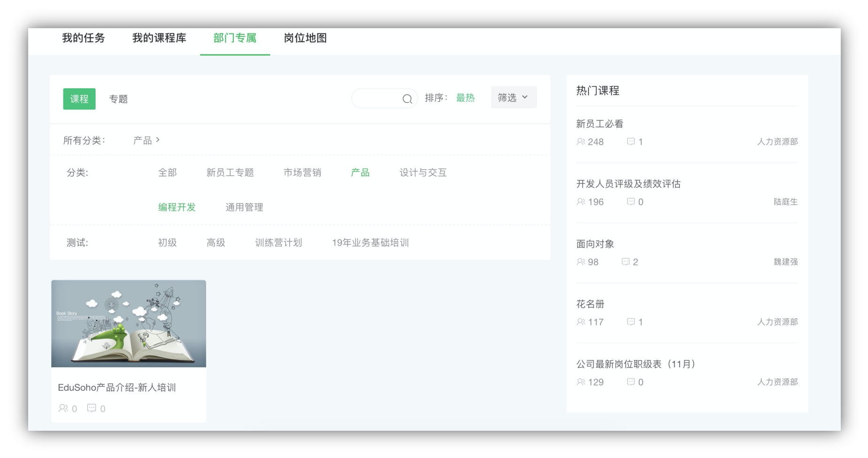Click the green 课程 button
This screenshot has width=868, height=458.
(x=79, y=99)
